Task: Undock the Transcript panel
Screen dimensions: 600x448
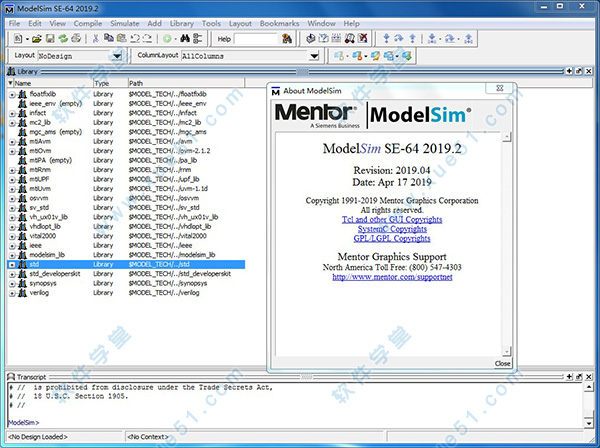Action: coord(579,377)
